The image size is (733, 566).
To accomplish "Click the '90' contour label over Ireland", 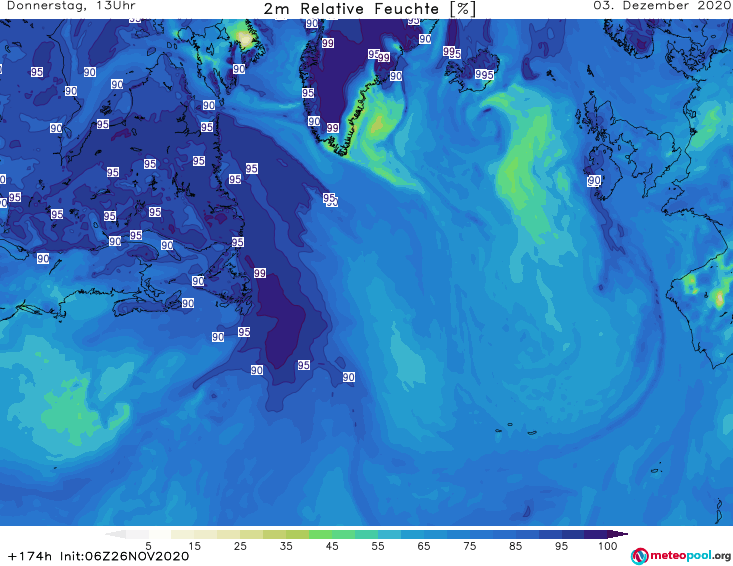I will click(x=594, y=180).
